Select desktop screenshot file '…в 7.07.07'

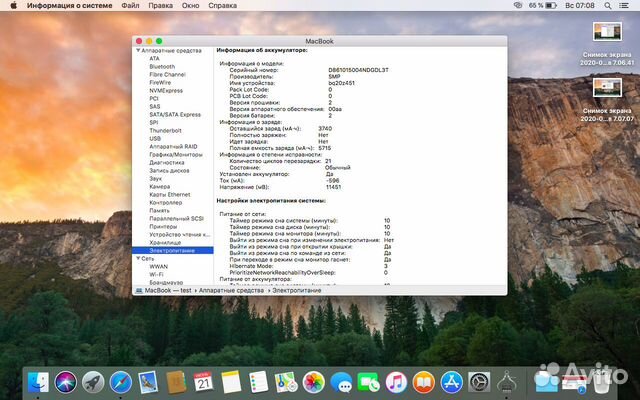(x=607, y=100)
